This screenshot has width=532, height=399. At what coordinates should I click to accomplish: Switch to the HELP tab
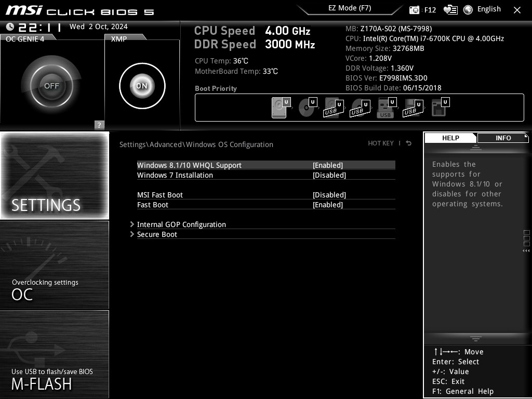(x=450, y=138)
